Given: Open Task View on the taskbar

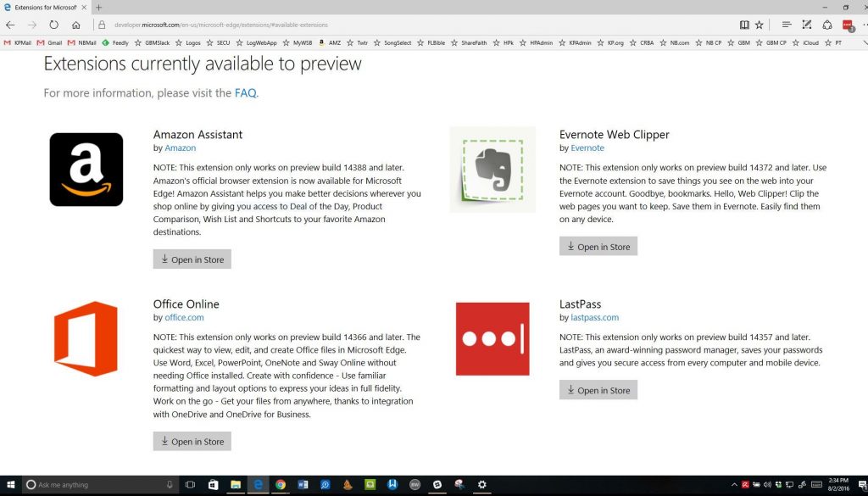Looking at the screenshot, I should [191, 485].
